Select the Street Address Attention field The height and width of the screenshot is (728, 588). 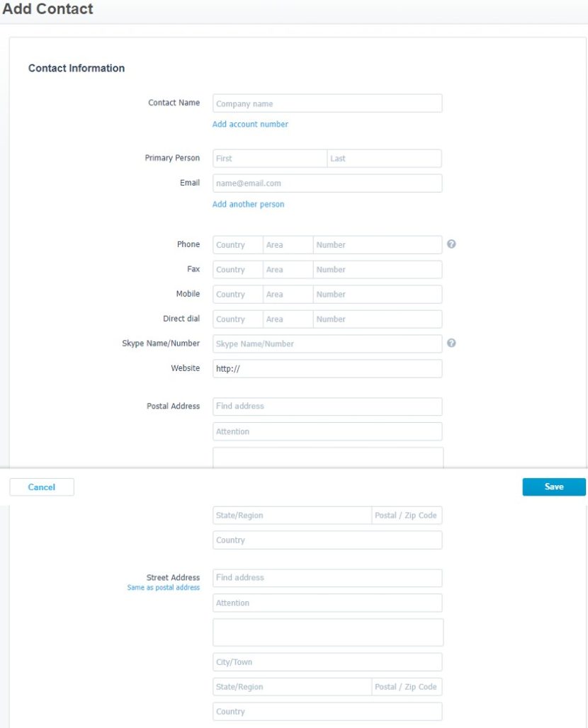coord(327,603)
